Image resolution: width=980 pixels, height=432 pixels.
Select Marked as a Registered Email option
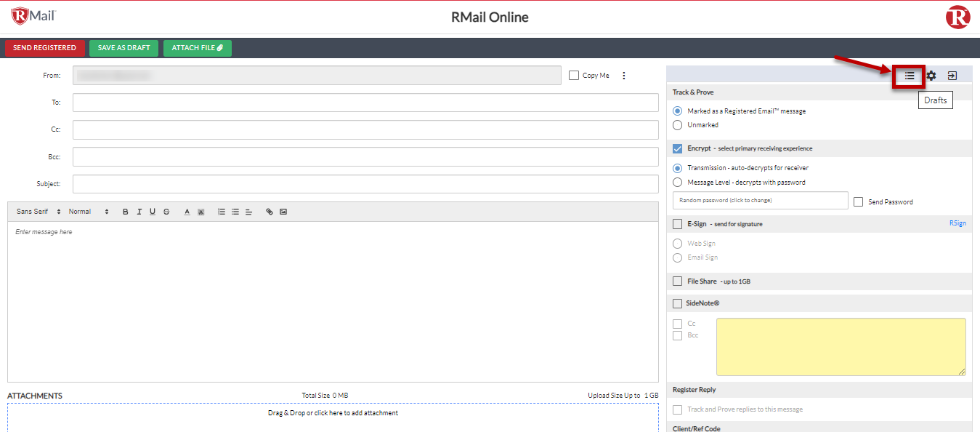[x=677, y=111]
